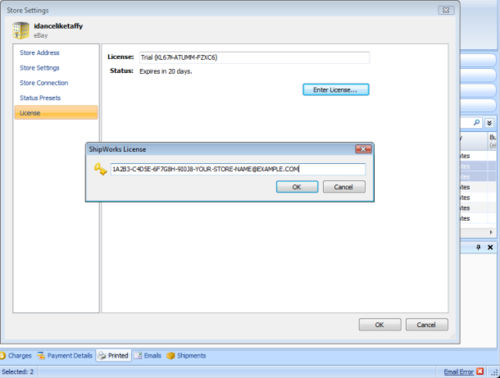Open the Store Address settings page
The width and height of the screenshot is (500, 378).
(x=39, y=53)
